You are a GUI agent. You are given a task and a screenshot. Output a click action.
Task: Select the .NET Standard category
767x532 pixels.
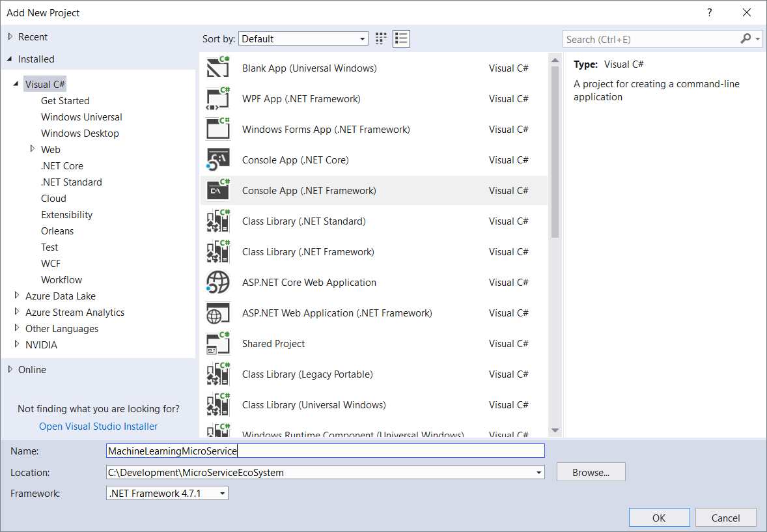click(x=72, y=182)
